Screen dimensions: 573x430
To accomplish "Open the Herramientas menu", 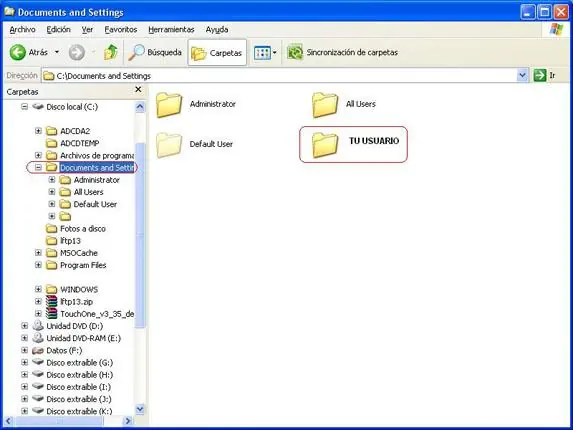I will click(x=171, y=30).
